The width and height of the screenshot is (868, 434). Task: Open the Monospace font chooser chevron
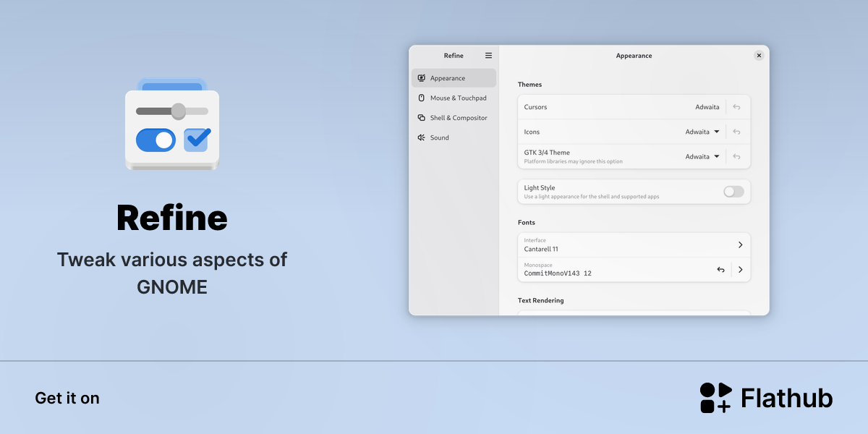pyautogui.click(x=740, y=270)
